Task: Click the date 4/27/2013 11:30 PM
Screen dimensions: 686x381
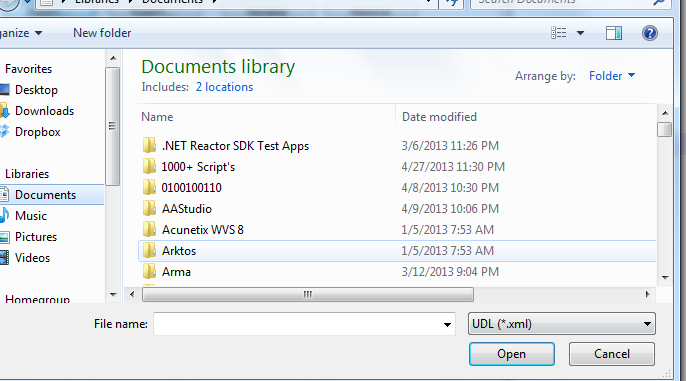Action: click(x=453, y=167)
